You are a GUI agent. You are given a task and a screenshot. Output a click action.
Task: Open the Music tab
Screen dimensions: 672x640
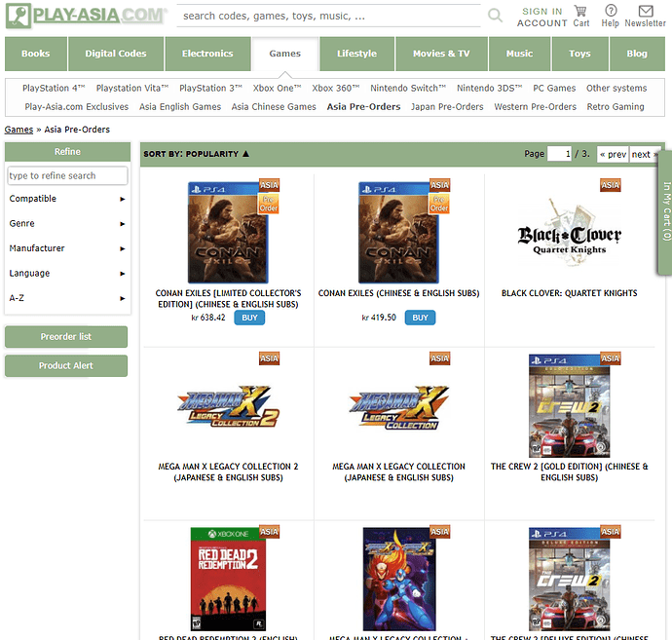(x=519, y=54)
